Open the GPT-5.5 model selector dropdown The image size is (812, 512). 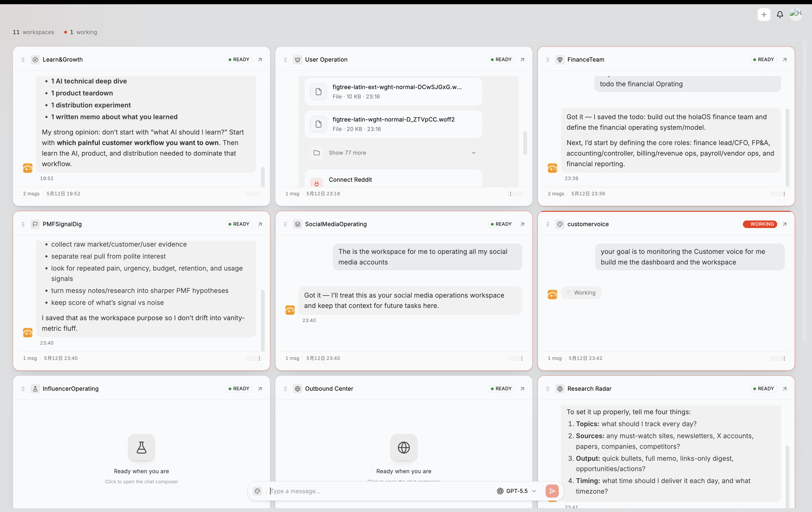[x=516, y=491]
